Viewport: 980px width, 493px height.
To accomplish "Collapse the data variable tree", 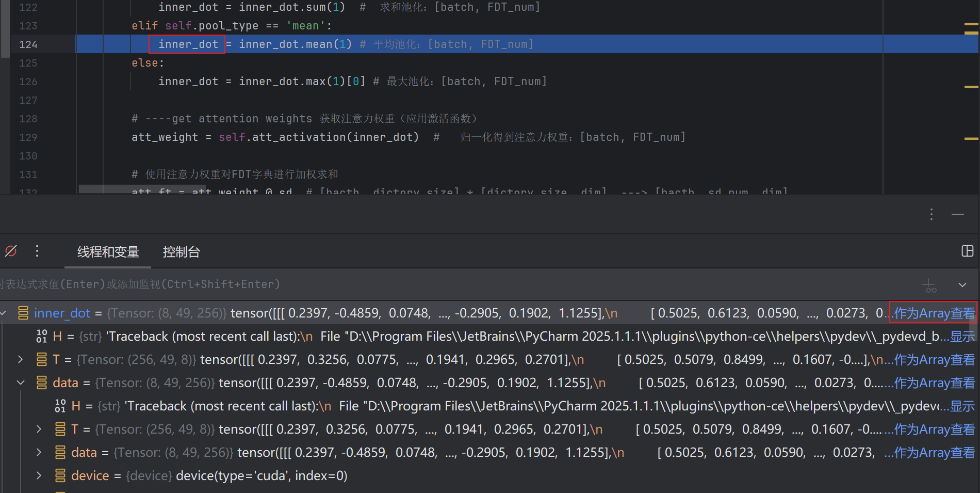I will [x=21, y=383].
